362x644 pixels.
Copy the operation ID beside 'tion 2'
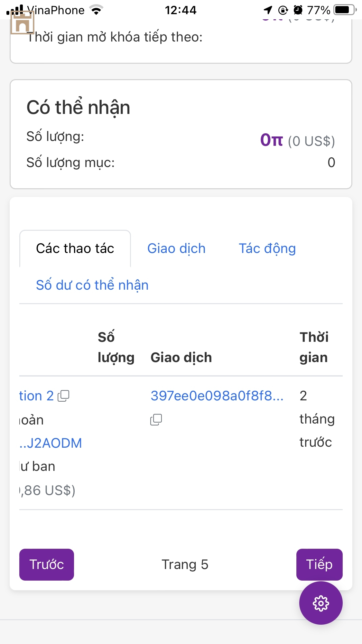click(x=63, y=396)
